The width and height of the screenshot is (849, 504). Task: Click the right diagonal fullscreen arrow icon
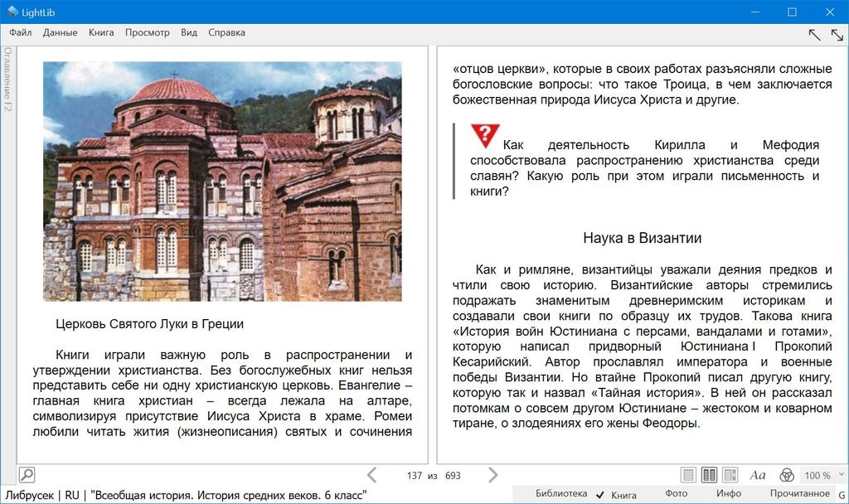(837, 34)
